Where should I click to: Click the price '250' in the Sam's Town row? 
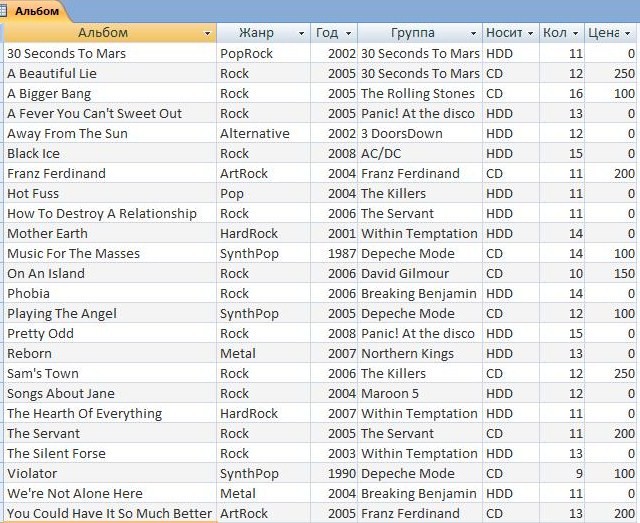[x=611, y=374]
